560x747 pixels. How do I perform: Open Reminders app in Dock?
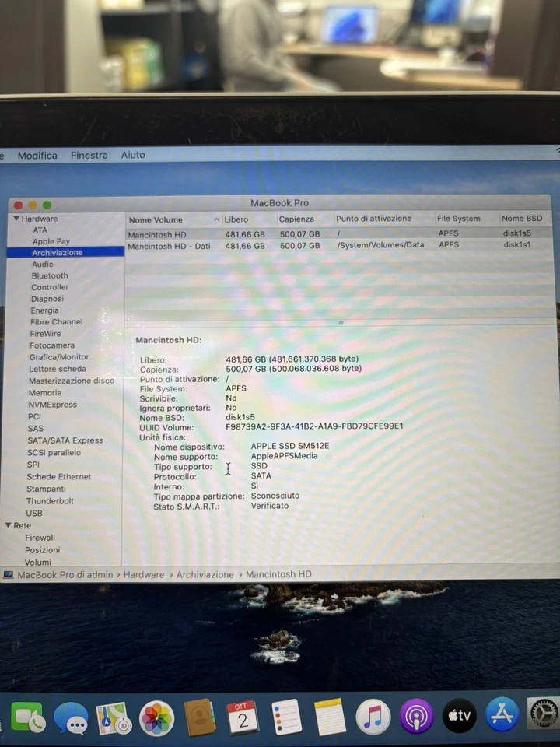[286, 717]
